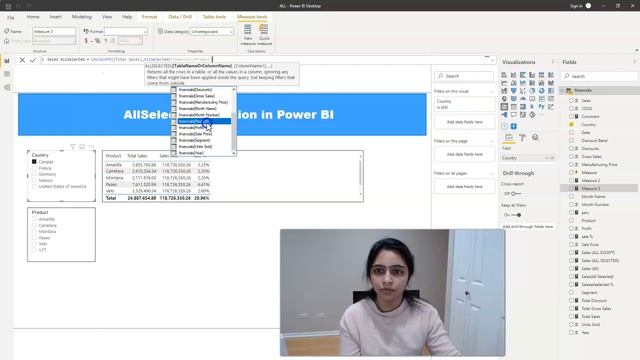Get more visuals via the ellipsis icon
This screenshot has width=640, height=360.
pos(542,115)
